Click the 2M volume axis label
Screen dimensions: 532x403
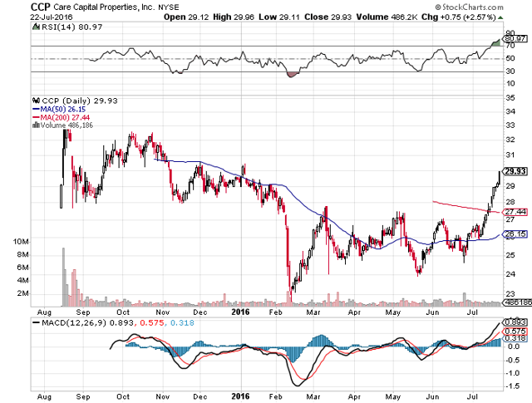pyautogui.click(x=22, y=293)
